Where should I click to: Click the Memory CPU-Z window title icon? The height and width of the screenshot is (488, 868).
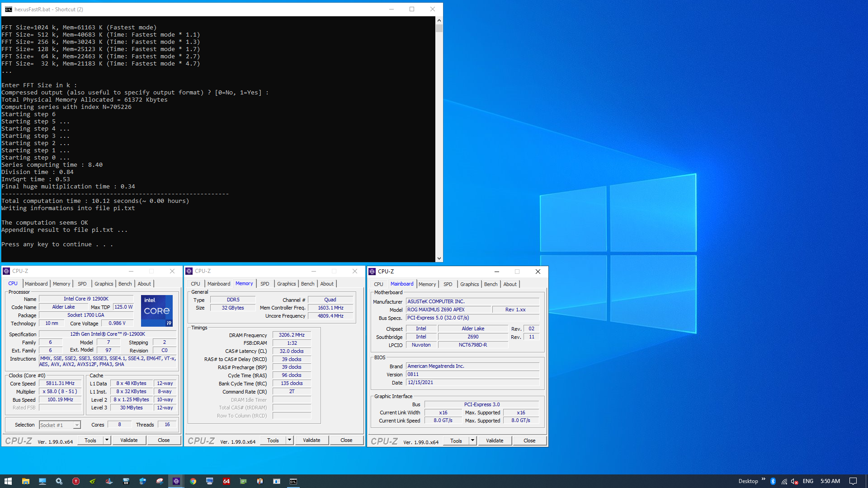pos(189,271)
